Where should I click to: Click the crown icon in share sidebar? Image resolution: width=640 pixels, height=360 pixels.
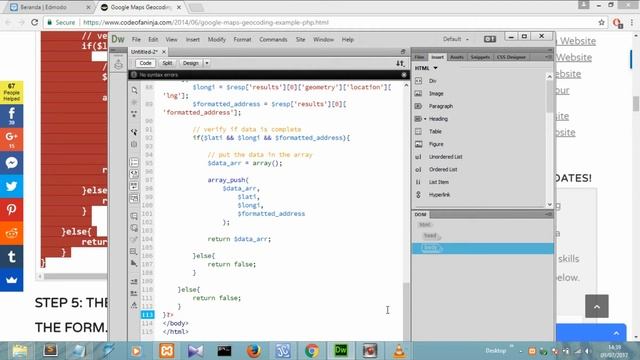pyautogui.click(x=11, y=280)
